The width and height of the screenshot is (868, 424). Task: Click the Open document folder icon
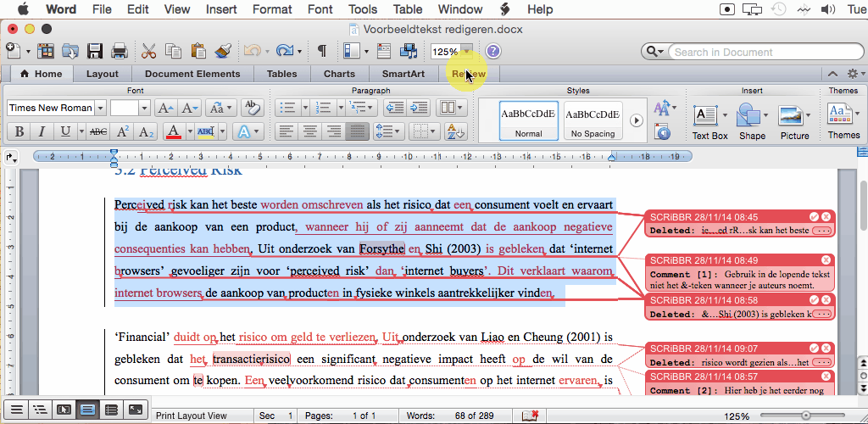[x=70, y=52]
